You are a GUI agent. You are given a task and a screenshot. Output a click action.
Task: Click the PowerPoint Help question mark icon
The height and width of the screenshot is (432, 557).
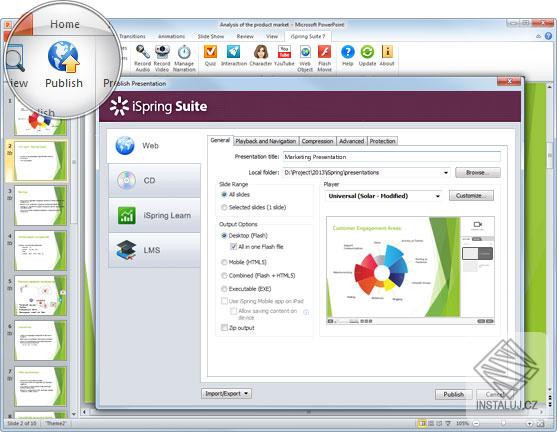(548, 36)
